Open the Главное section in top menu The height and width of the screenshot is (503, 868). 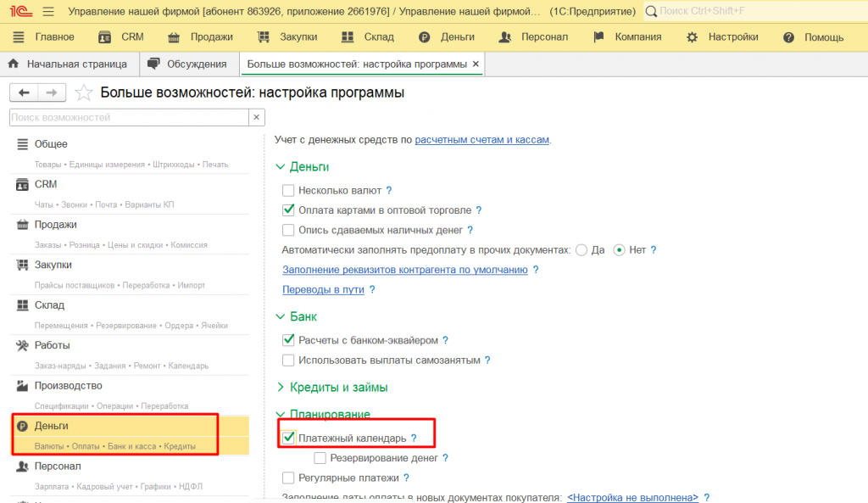44,37
